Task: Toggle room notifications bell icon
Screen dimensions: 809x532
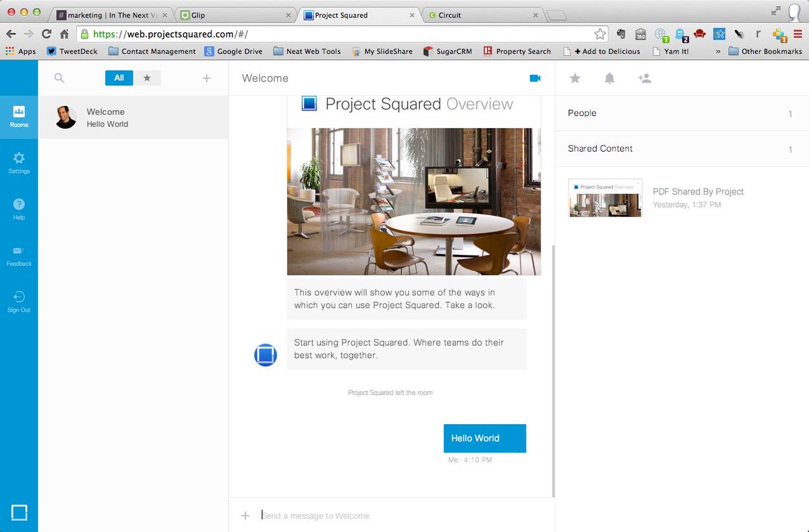Action: (609, 78)
